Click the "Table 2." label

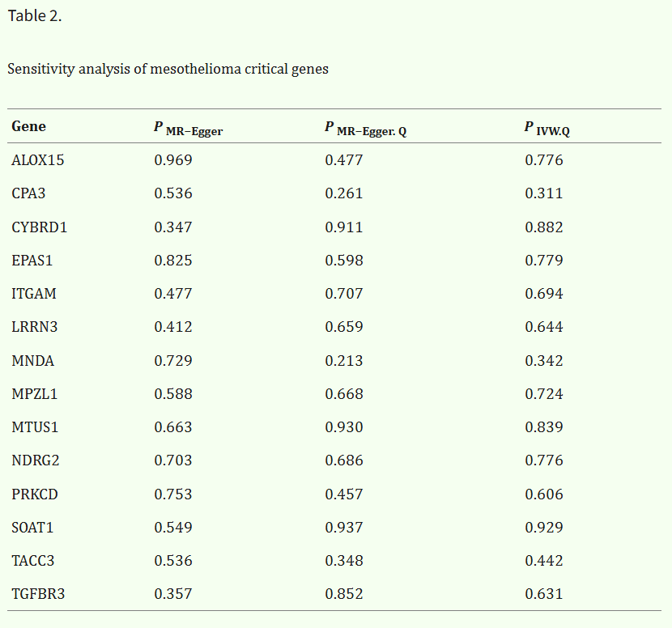tap(34, 16)
